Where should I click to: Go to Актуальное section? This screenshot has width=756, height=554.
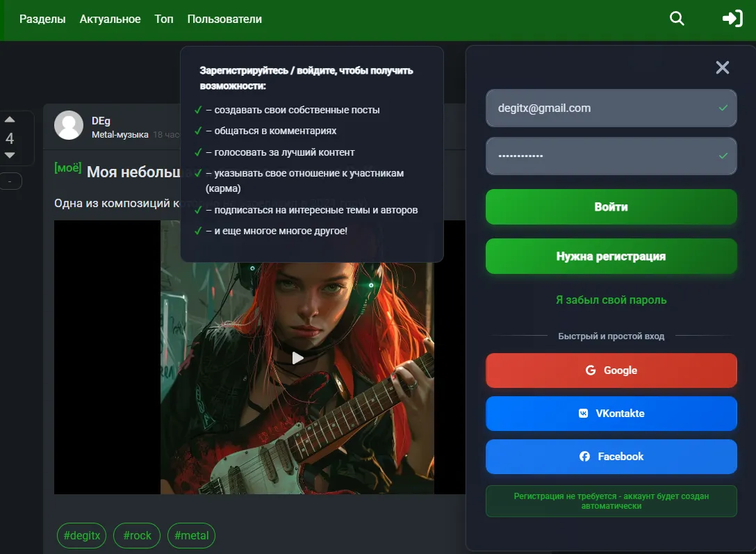pos(110,19)
